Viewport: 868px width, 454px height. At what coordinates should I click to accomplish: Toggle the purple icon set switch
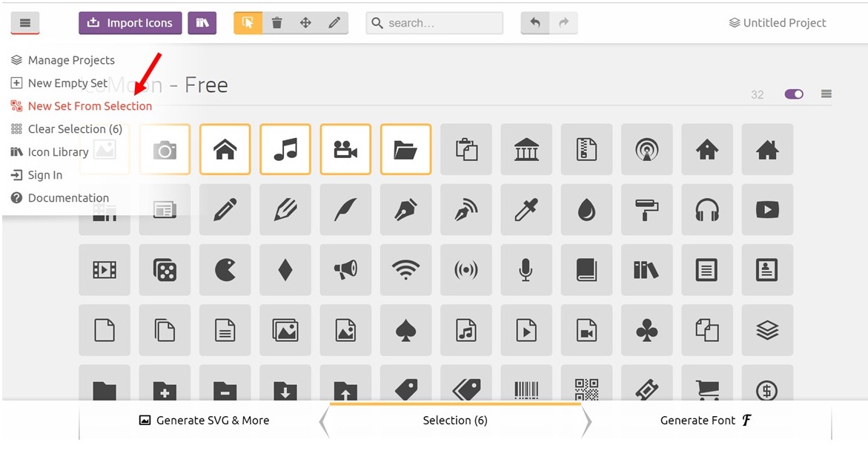tap(794, 94)
